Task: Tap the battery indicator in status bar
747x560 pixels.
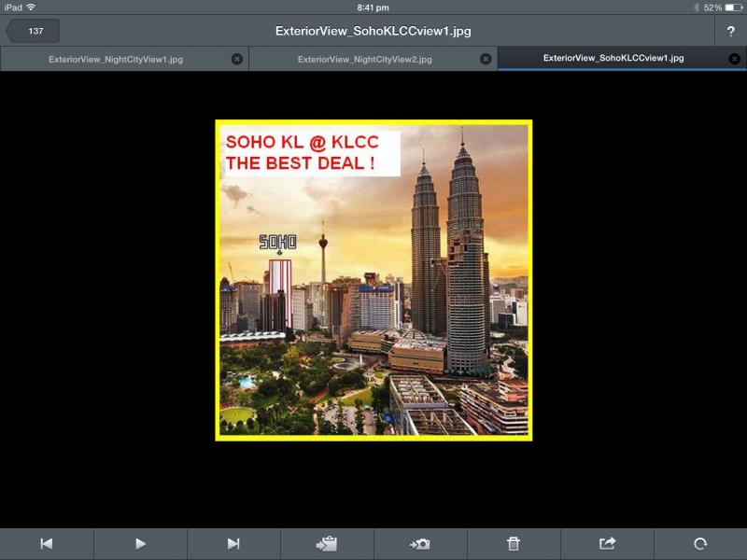Action: pos(733,7)
